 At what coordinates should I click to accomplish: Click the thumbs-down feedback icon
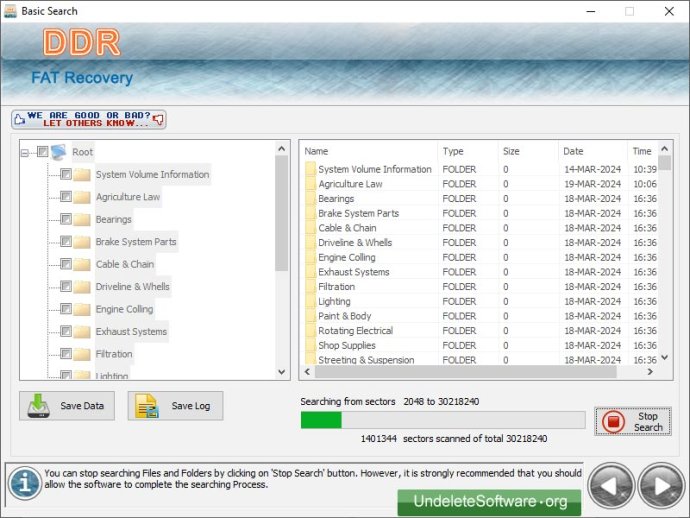coord(158,119)
